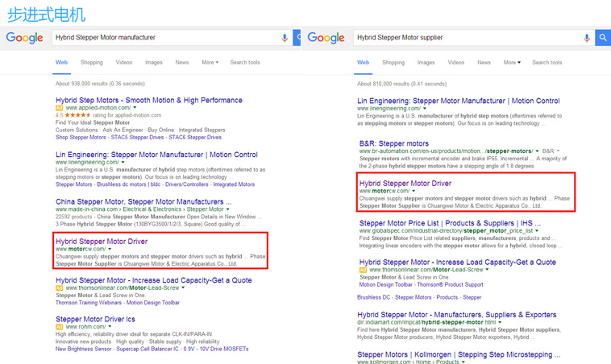Open Videos tab on right results page
The height and width of the screenshot is (364, 611).
click(456, 62)
